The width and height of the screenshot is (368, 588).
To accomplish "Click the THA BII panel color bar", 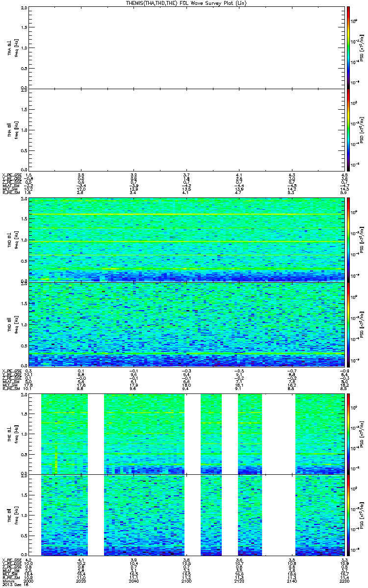I will (x=348, y=129).
